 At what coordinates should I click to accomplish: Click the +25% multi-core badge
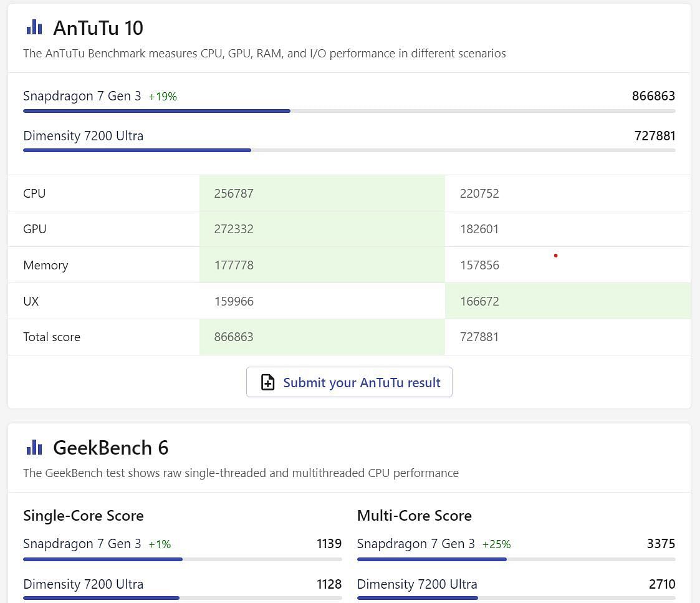point(496,544)
